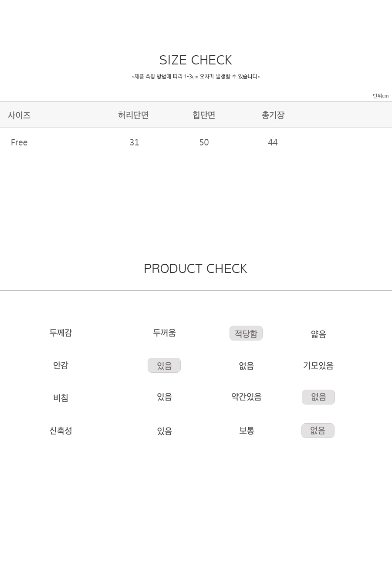
Task: Click highlighted 있음 in the 안감 row
Action: pyautogui.click(x=164, y=365)
